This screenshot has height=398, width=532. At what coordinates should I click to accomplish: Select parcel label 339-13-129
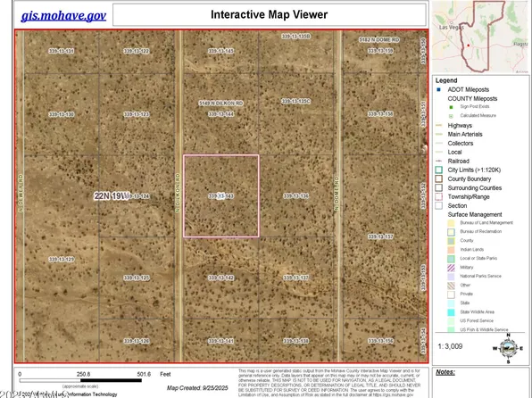[x=61, y=260]
